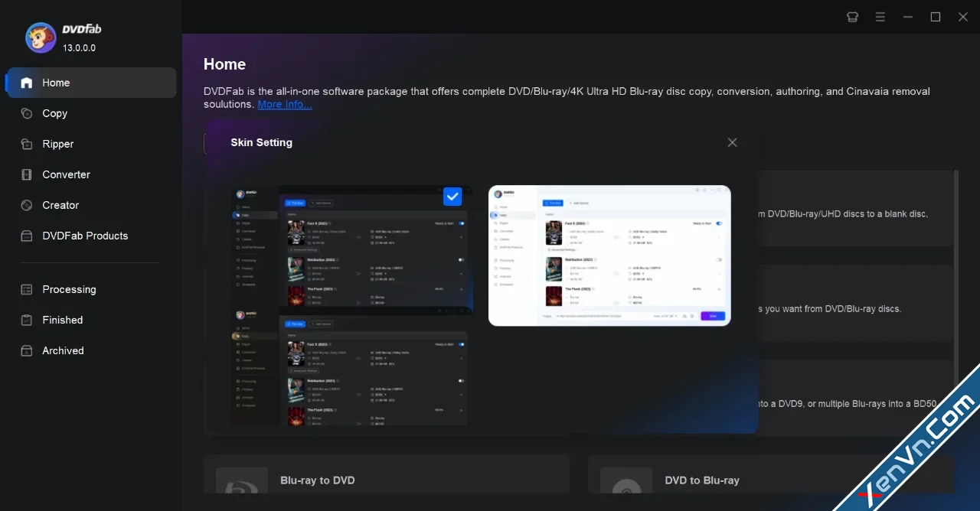
Task: Click the version number 13.0.0.0
Action: pos(80,47)
